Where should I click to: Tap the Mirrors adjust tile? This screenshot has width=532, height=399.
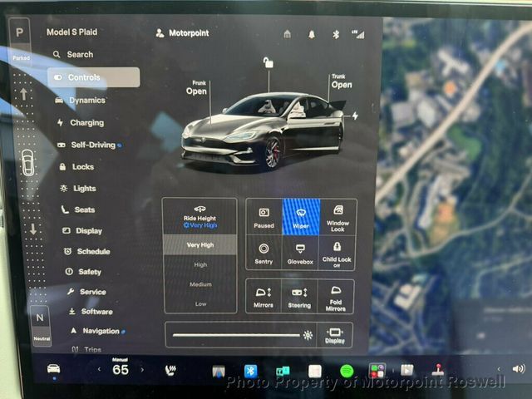click(264, 297)
